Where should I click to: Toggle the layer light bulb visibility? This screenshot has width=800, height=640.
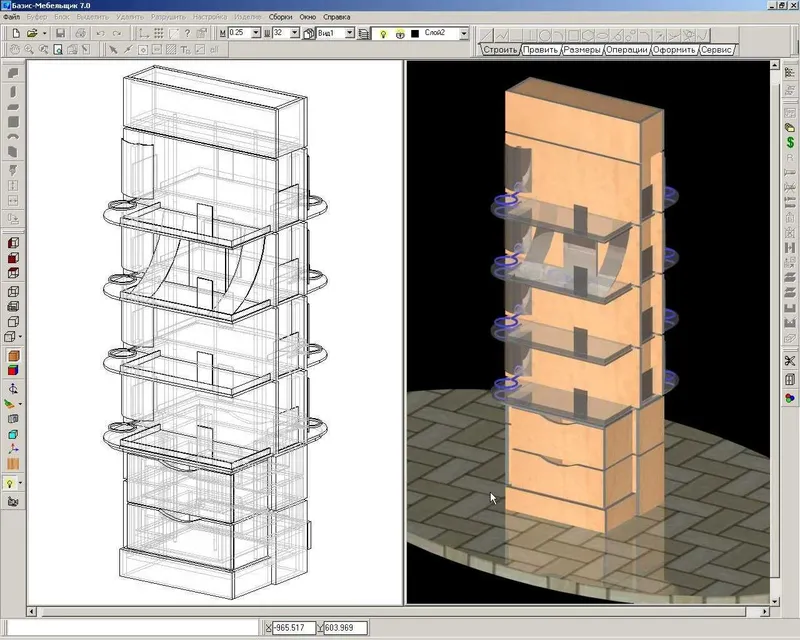383,34
